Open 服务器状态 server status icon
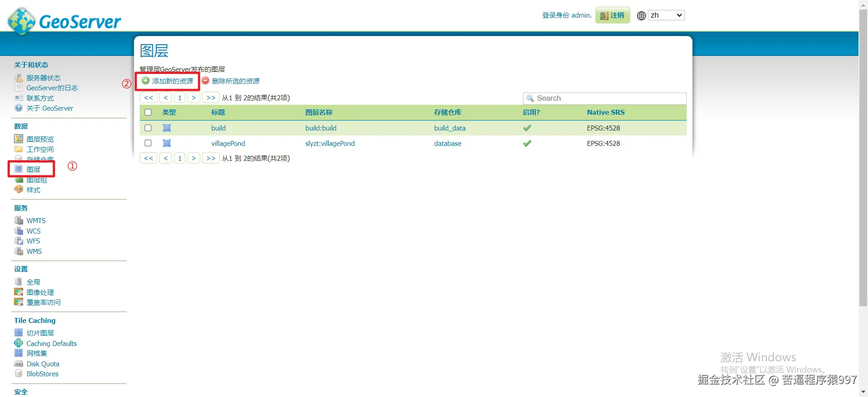This screenshot has width=868, height=397. pos(19,78)
